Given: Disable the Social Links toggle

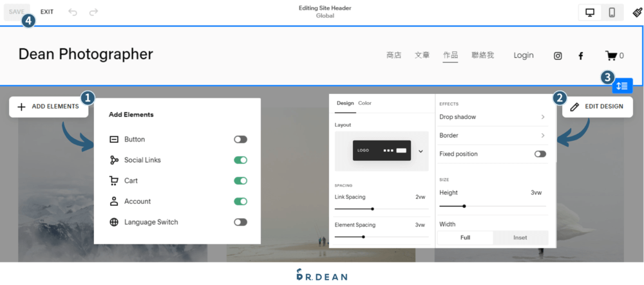Looking at the screenshot, I should 241,160.
